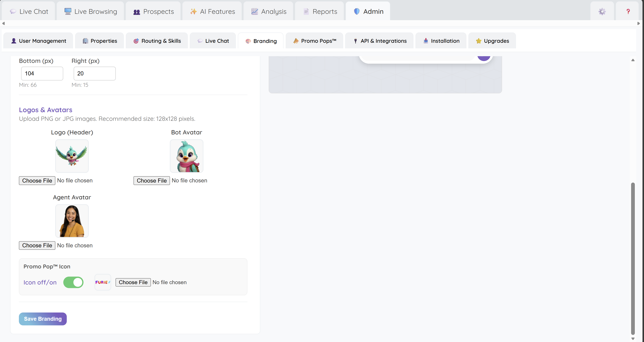Click the help question mark icon
Screen dimensions: 644x342
click(x=628, y=12)
